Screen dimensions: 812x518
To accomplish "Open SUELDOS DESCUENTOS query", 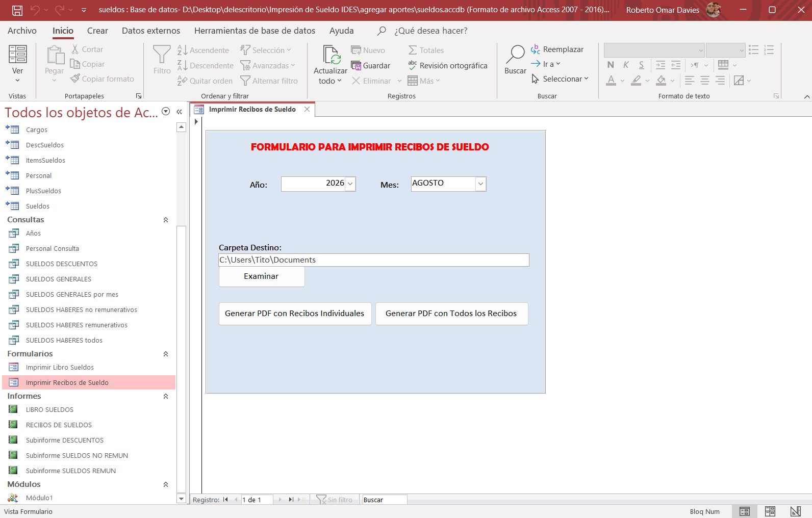I will click(62, 264).
